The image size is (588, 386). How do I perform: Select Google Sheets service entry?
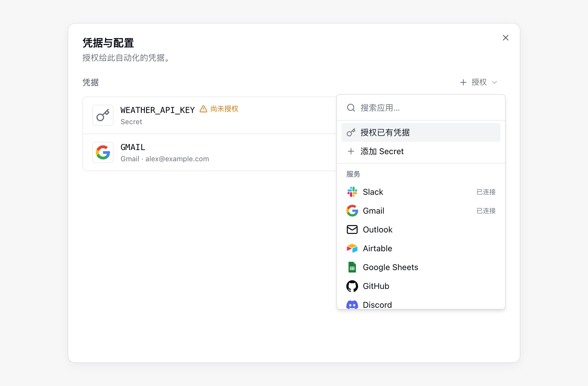click(x=421, y=267)
